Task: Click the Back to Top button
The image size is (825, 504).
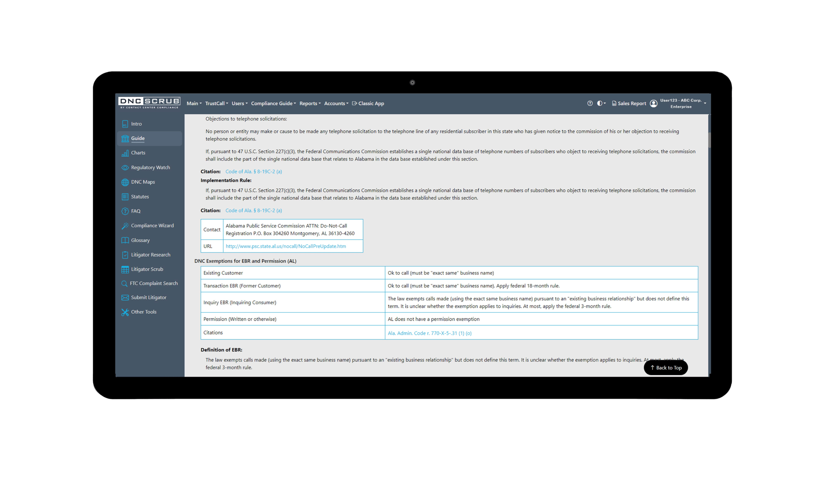Action: (665, 368)
